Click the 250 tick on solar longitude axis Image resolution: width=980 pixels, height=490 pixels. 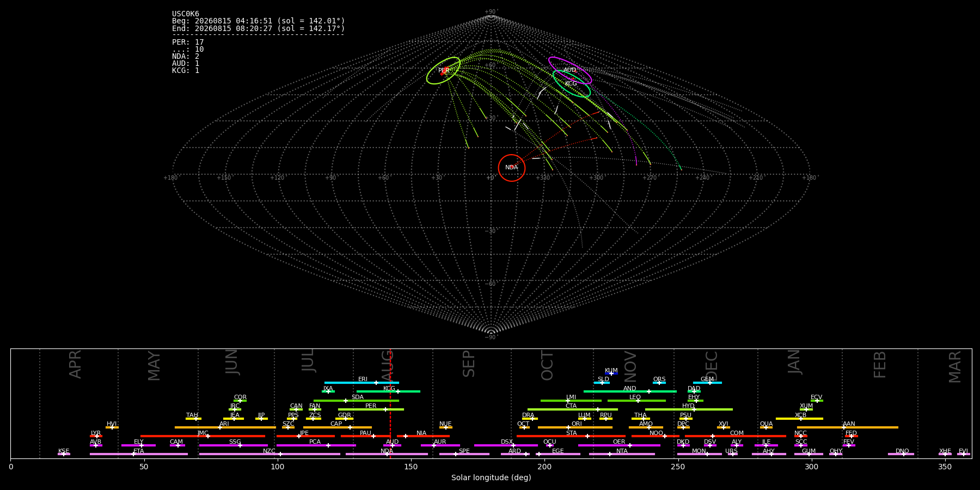(x=678, y=467)
